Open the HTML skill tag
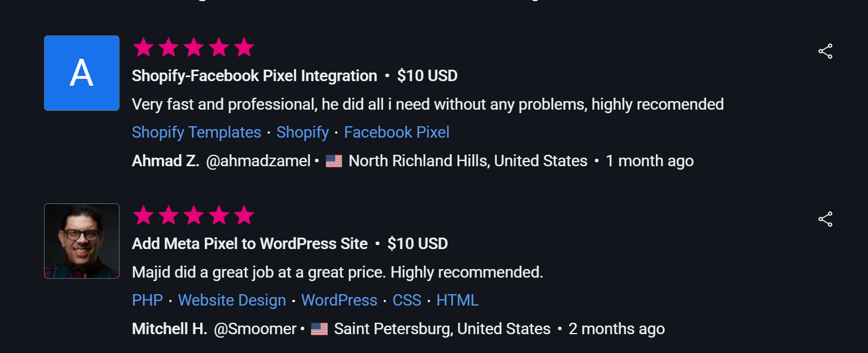This screenshot has height=353, width=868. click(457, 300)
